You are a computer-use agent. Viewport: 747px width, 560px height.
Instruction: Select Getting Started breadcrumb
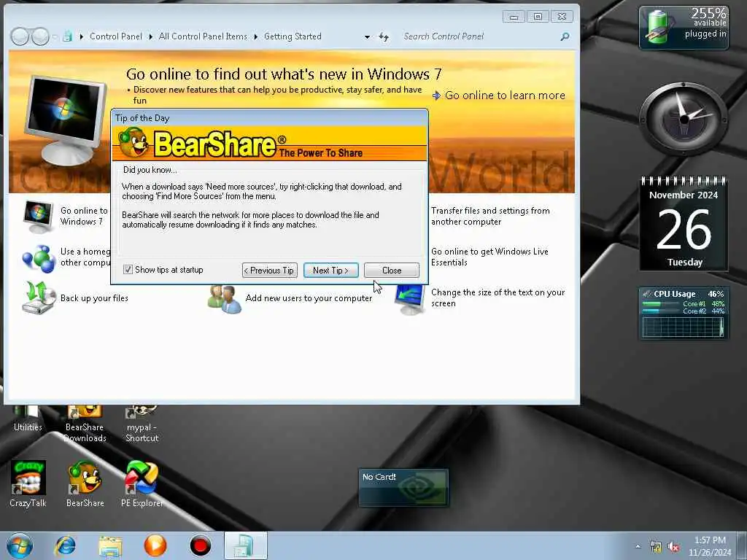pos(293,36)
